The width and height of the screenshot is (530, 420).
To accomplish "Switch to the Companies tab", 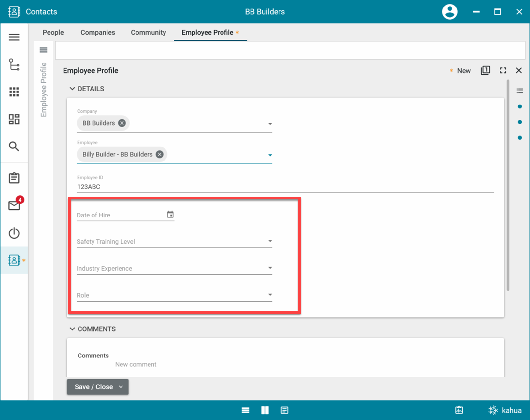I will 98,32.
